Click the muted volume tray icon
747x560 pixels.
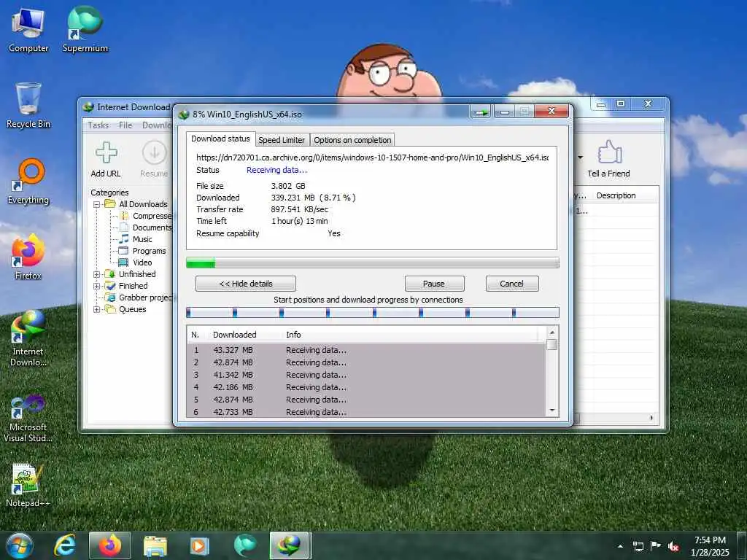click(673, 547)
